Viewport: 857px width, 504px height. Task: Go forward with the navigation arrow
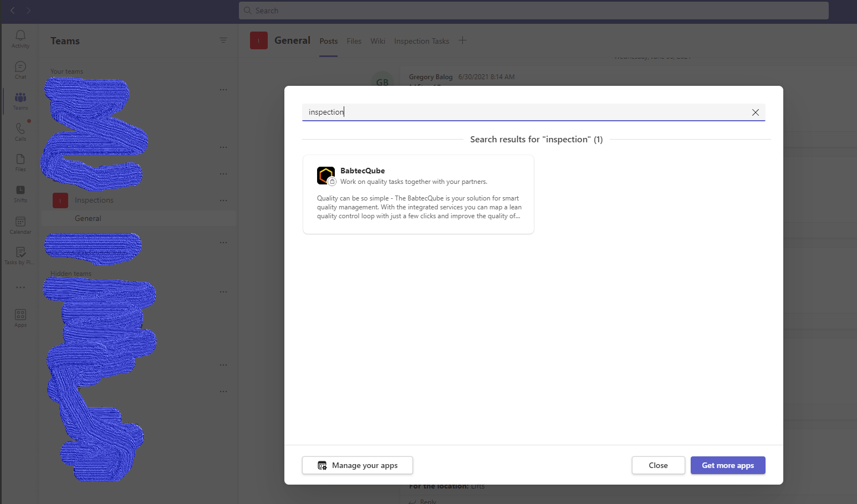[28, 11]
